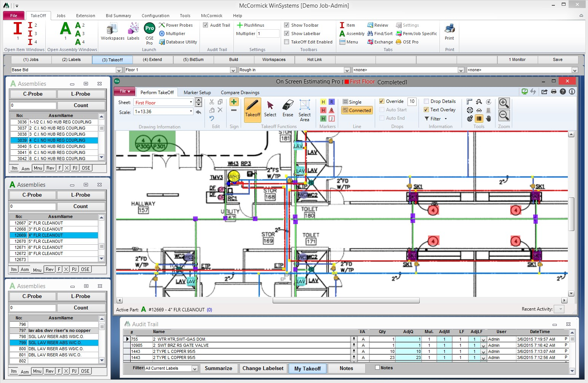Zoom out with the magnifier minus
Viewport: 588px width, 383px height.
[504, 115]
